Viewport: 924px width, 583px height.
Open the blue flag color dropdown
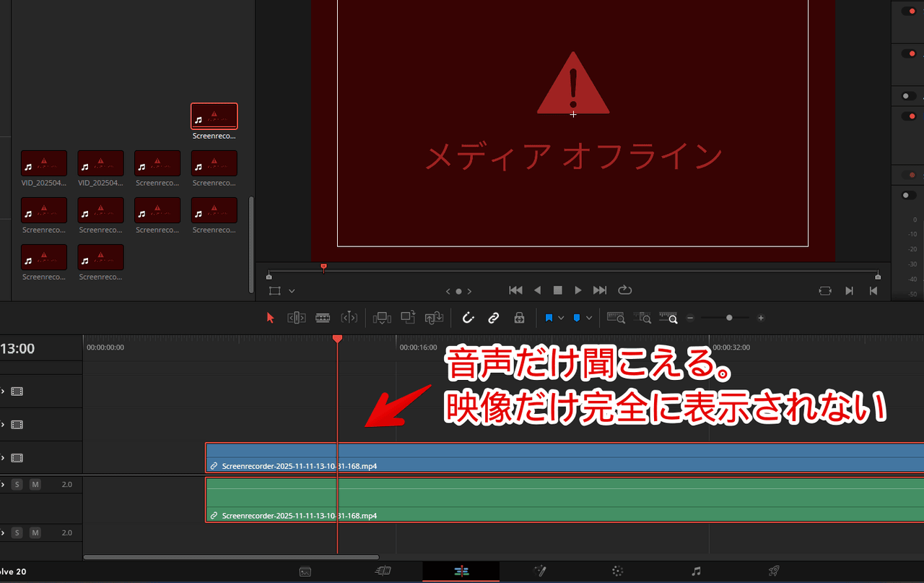[561, 318]
